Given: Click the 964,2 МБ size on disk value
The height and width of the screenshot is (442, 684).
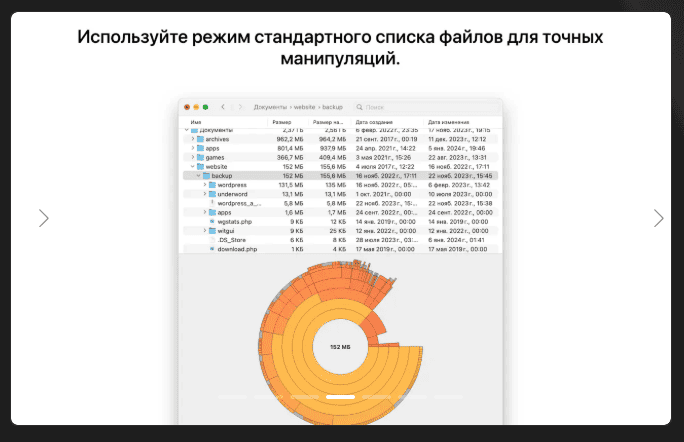Looking at the screenshot, I should click(x=332, y=139).
